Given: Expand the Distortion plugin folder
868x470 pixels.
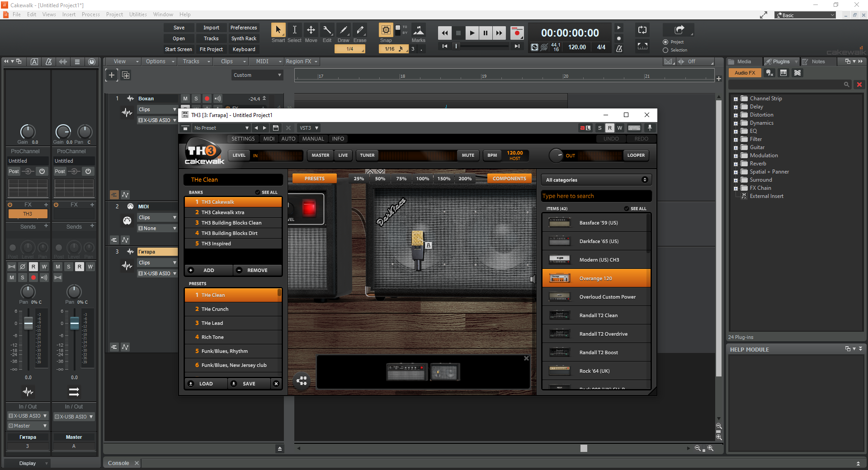Looking at the screenshot, I should click(x=736, y=115).
